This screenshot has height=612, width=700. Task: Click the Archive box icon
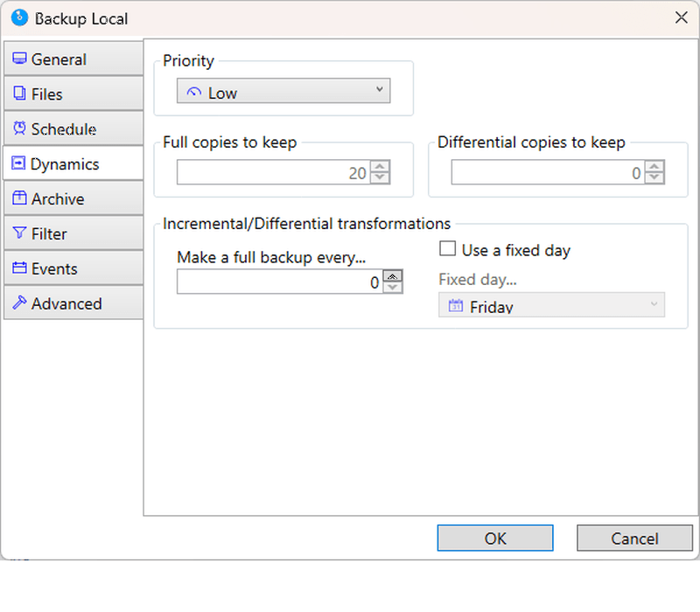(x=19, y=198)
